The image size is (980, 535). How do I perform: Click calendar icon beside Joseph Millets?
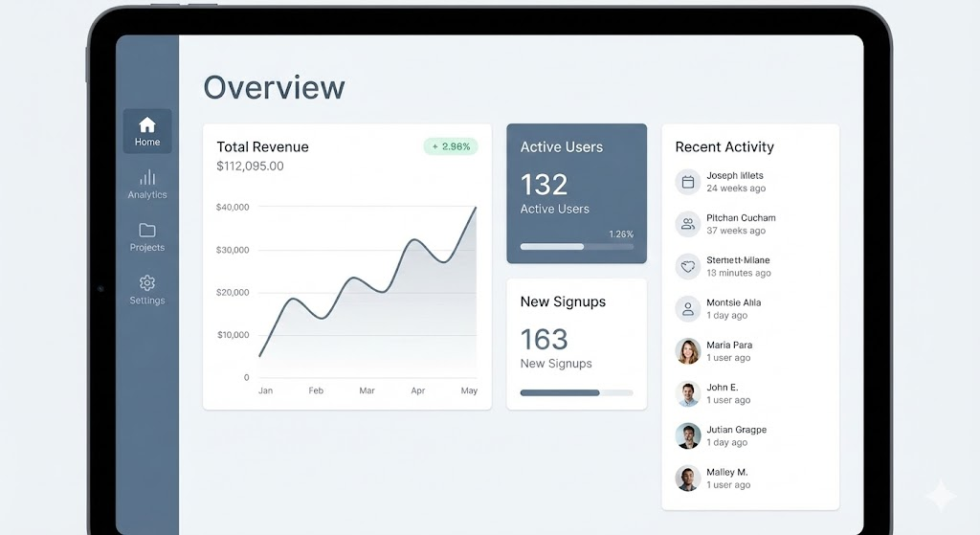(x=687, y=182)
